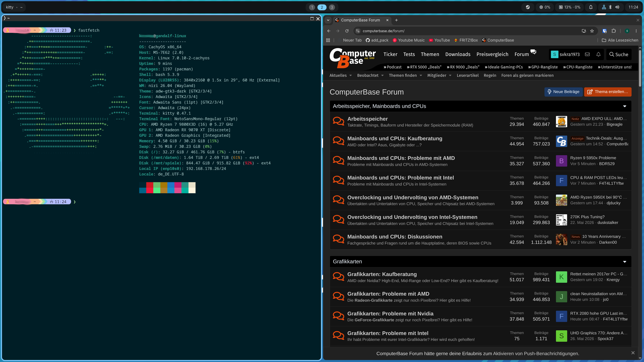Open system notifications bell in top bar
This screenshot has width=644, height=362.
pos(591,7)
